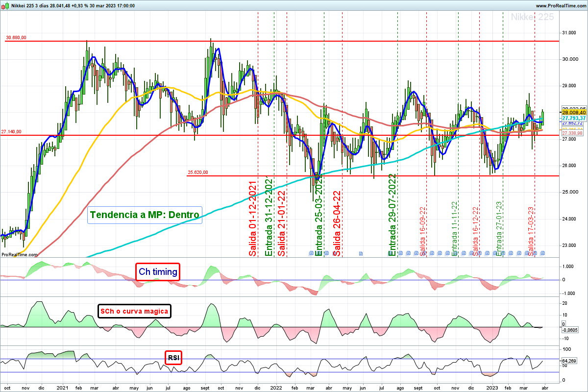Open the www.ProRealTime.com link

point(561,6)
